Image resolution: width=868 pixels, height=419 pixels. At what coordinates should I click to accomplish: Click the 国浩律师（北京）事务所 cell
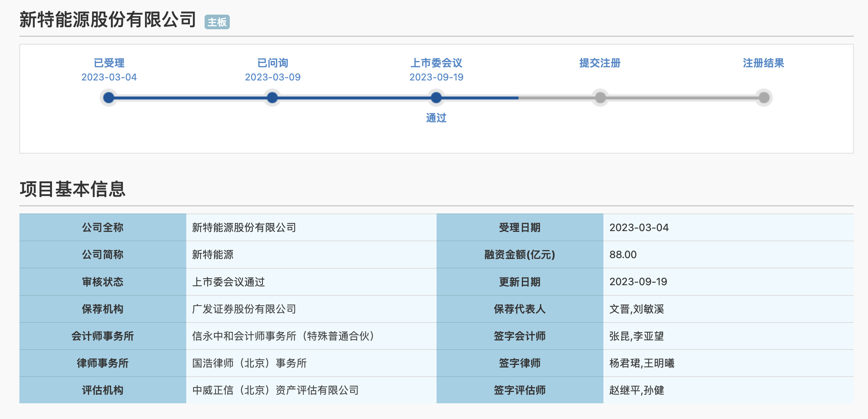click(249, 363)
